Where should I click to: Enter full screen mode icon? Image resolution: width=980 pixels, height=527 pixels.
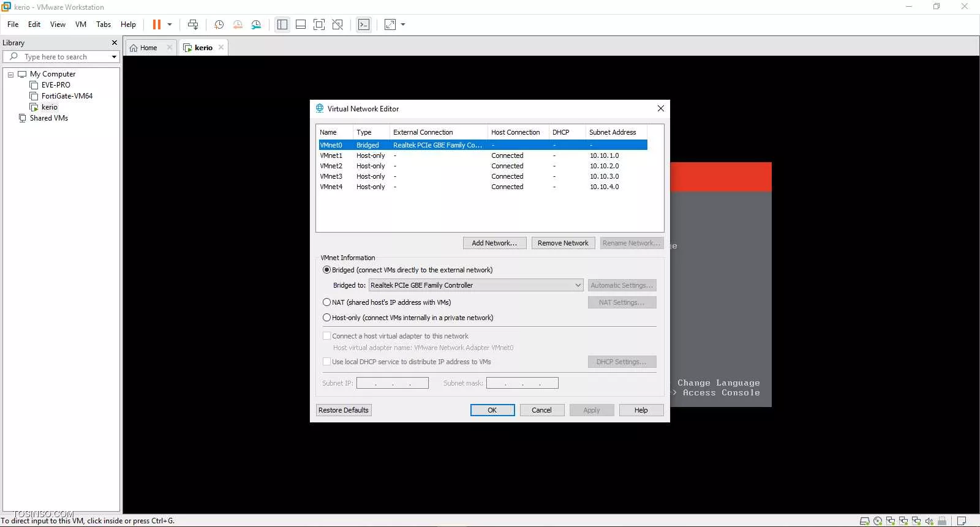(x=319, y=24)
